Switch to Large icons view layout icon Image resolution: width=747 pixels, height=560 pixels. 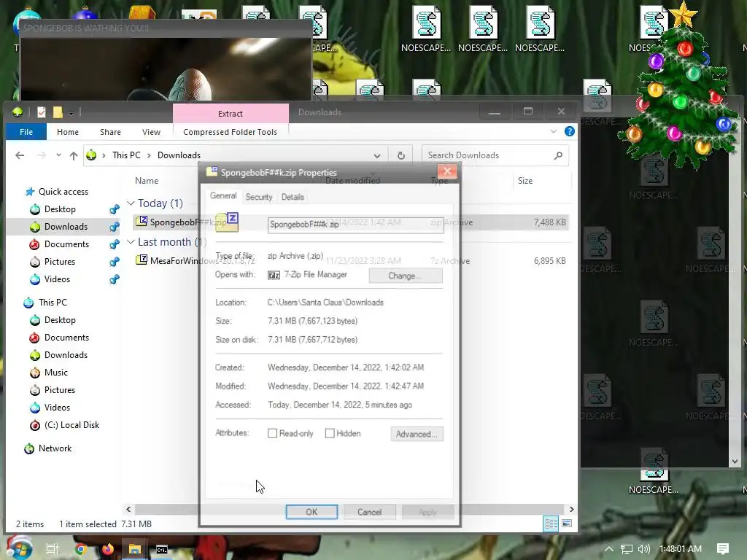tap(567, 524)
